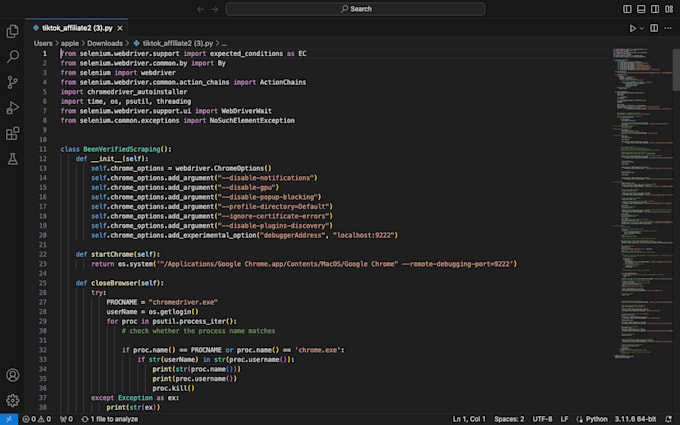This screenshot has height=425, width=680.
Task: Toggle the bottom panel layout icon
Action: coord(641,9)
